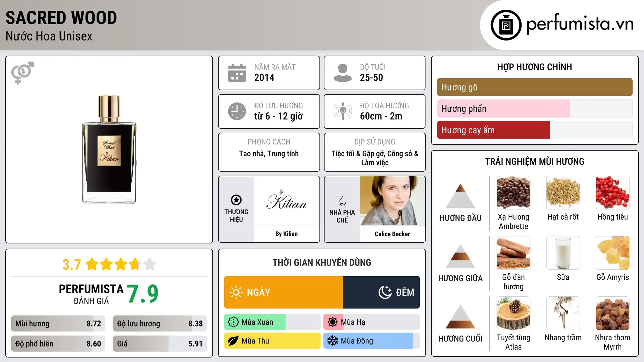644x362 pixels.
Task: Click the Hương đầu pyramid icon
Action: coord(460,196)
